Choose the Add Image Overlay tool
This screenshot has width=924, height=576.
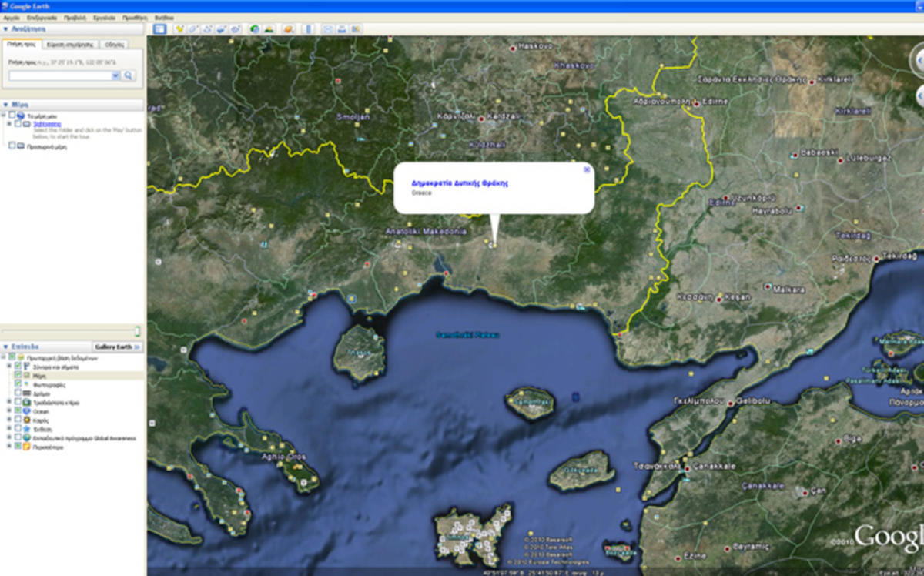(x=222, y=29)
